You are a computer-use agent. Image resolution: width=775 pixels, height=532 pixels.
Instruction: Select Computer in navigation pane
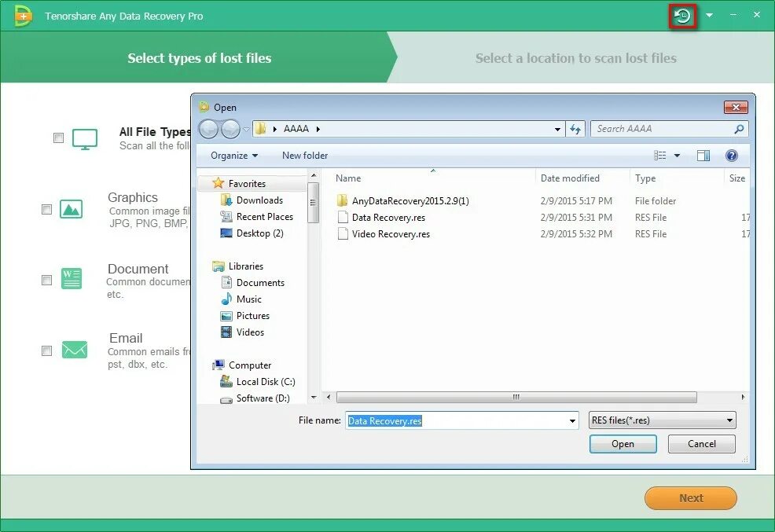(x=250, y=365)
